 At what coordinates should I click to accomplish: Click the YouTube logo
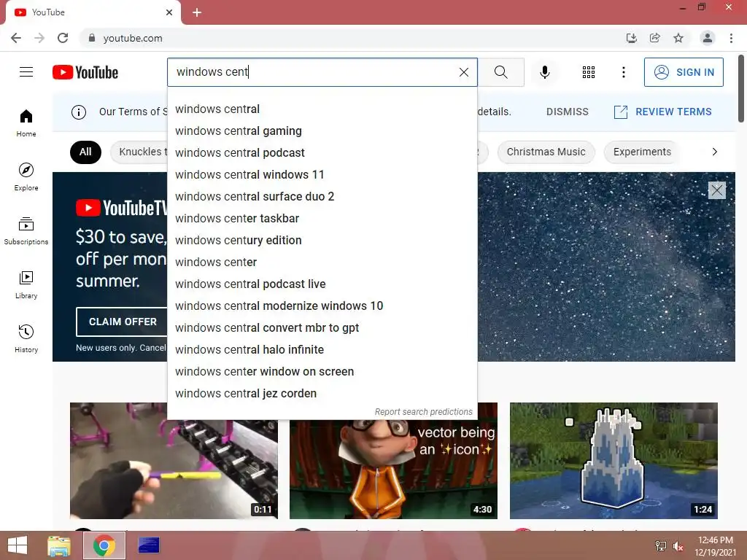(x=85, y=72)
